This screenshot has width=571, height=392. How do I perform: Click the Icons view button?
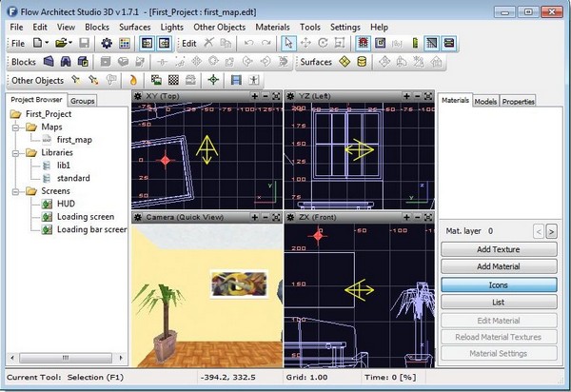point(499,285)
